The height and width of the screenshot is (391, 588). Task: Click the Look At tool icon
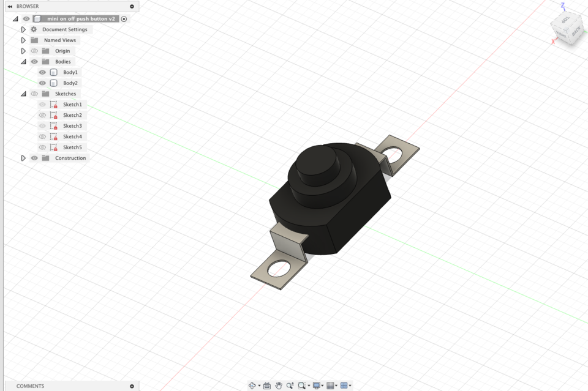(267, 385)
